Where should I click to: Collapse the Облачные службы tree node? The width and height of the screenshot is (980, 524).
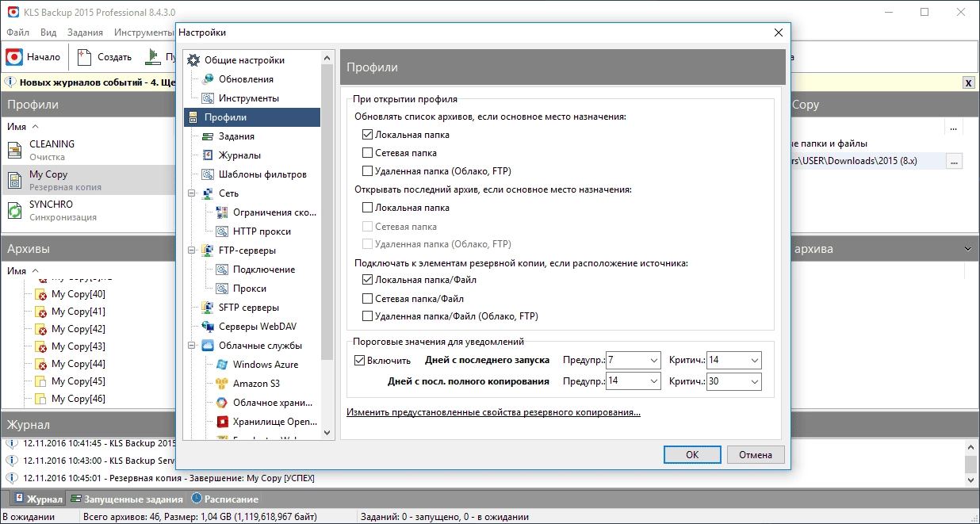click(x=191, y=346)
